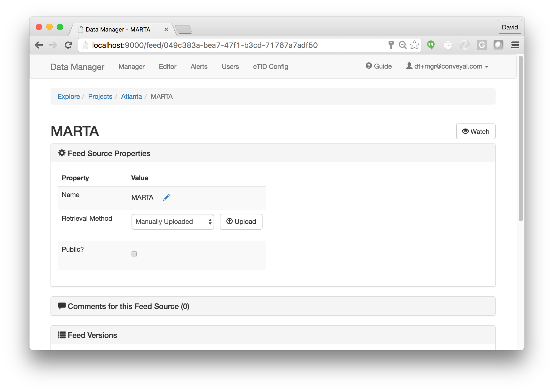Open a new browser tab
Screen dimensions: 554x392
pyautogui.click(x=184, y=29)
